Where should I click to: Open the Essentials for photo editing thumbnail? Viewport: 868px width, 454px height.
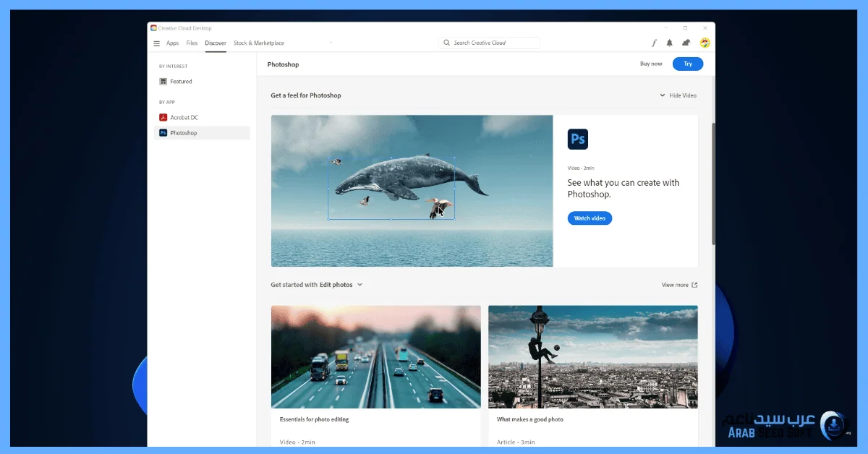pos(375,356)
